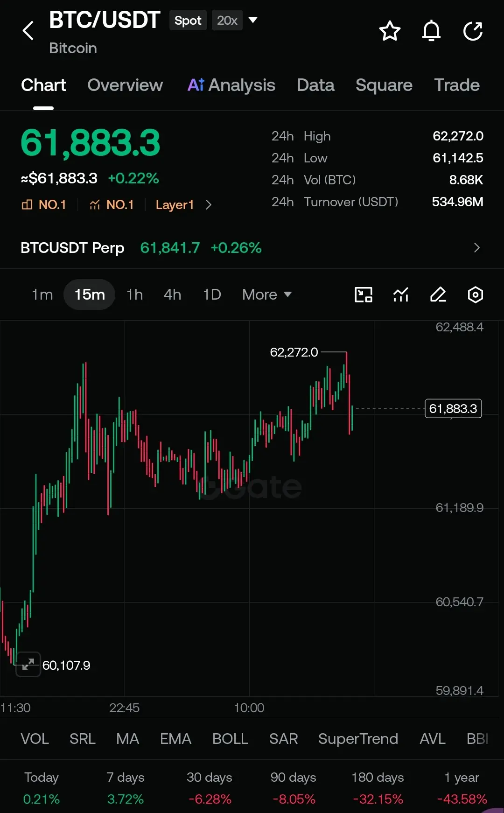Go back using the left arrow
This screenshot has width=504, height=813.
[28, 31]
